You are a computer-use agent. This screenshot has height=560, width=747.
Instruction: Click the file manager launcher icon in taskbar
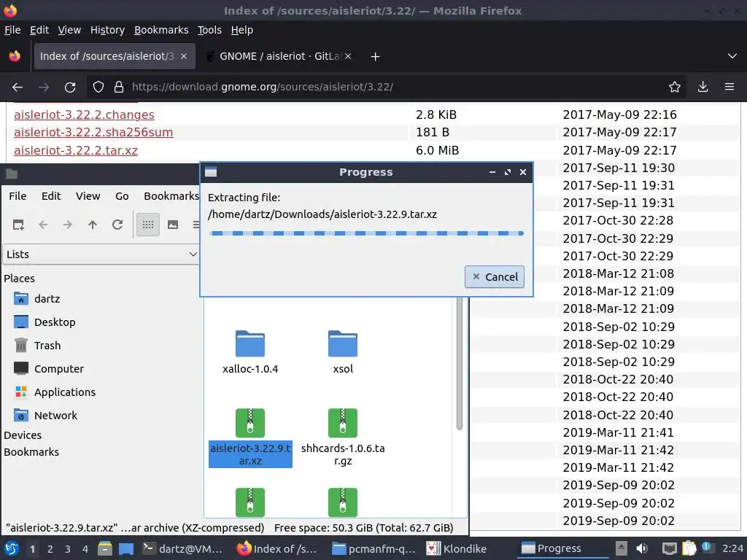pyautogui.click(x=105, y=548)
